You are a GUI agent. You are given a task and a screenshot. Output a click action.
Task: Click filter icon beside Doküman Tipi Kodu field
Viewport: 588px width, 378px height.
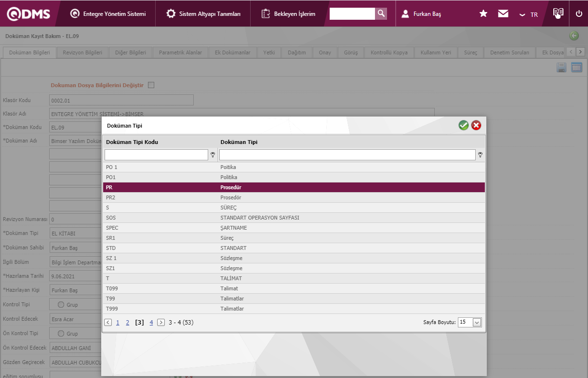pos(213,155)
